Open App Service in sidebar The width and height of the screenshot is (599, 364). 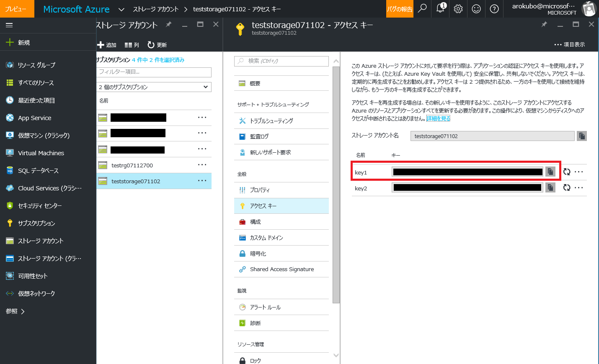click(x=48, y=118)
